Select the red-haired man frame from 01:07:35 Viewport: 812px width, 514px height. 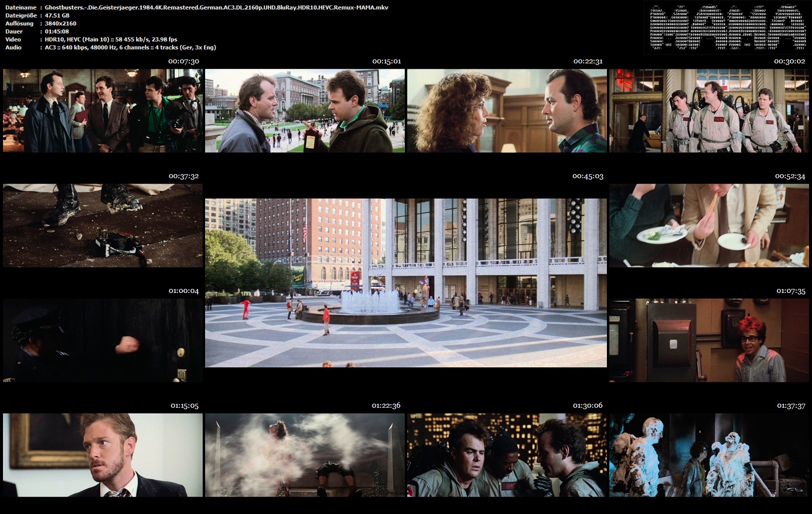pyautogui.click(x=709, y=340)
